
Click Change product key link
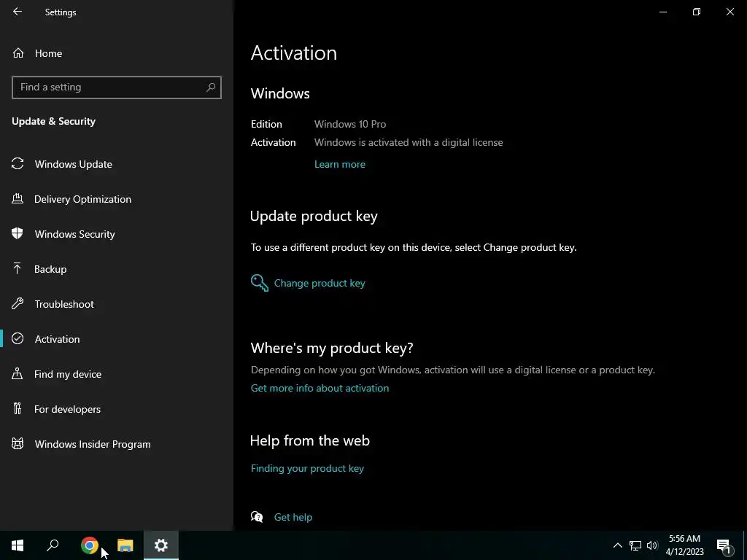tap(320, 284)
